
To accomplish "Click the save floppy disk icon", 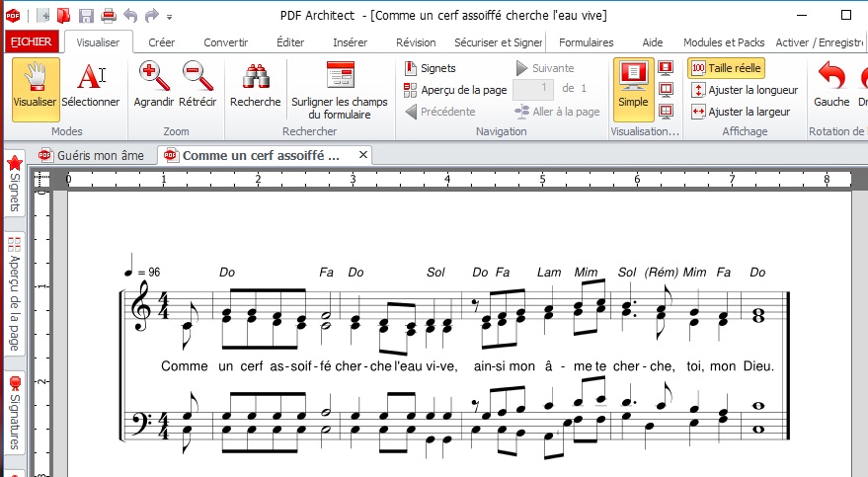I will click(x=87, y=16).
